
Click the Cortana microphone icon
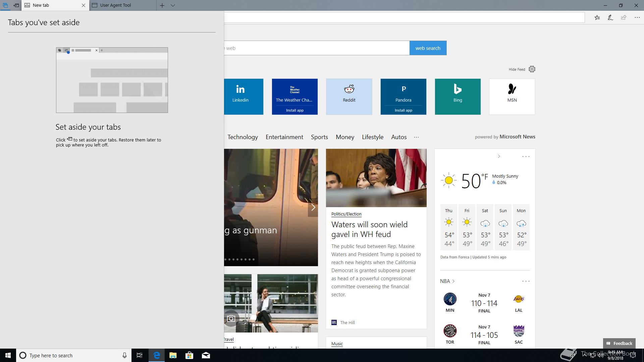click(124, 355)
